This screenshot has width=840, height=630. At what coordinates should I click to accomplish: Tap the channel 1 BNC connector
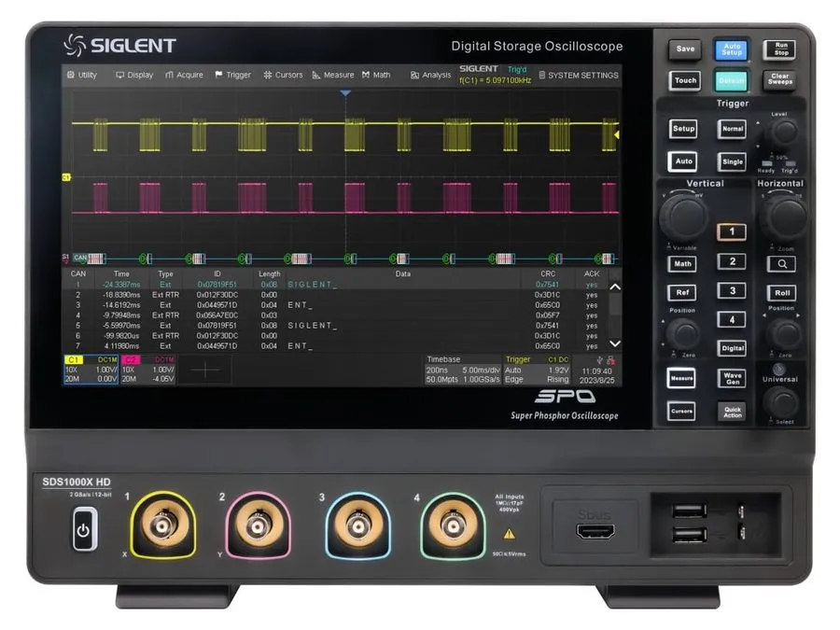coord(162,525)
